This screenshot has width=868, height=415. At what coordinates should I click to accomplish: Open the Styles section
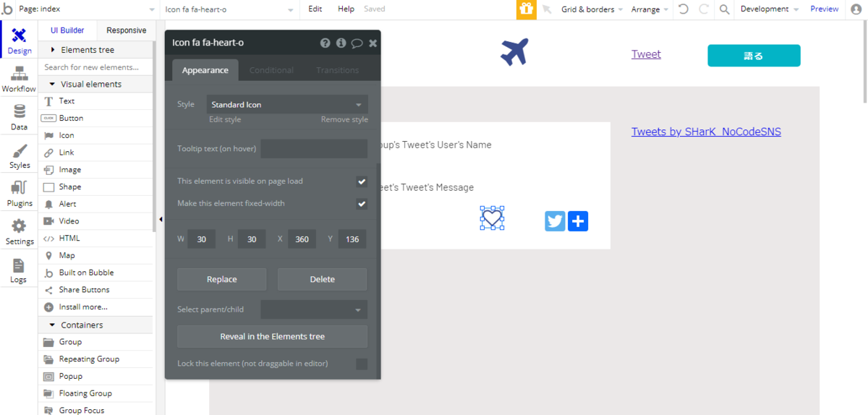click(x=20, y=155)
